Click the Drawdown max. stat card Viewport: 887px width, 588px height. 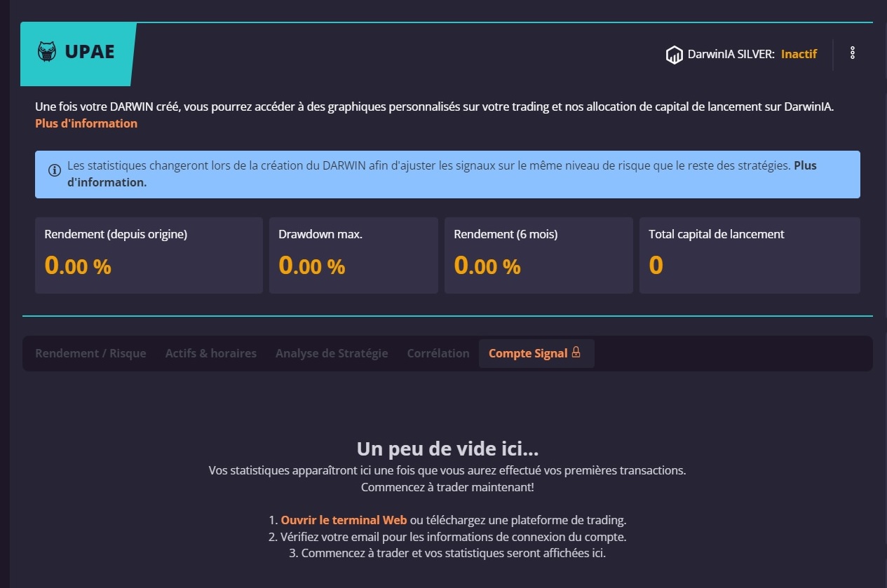coord(353,255)
